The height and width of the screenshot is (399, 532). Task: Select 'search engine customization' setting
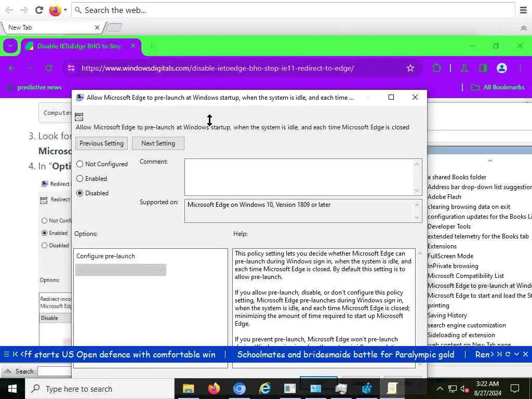tap(467, 325)
